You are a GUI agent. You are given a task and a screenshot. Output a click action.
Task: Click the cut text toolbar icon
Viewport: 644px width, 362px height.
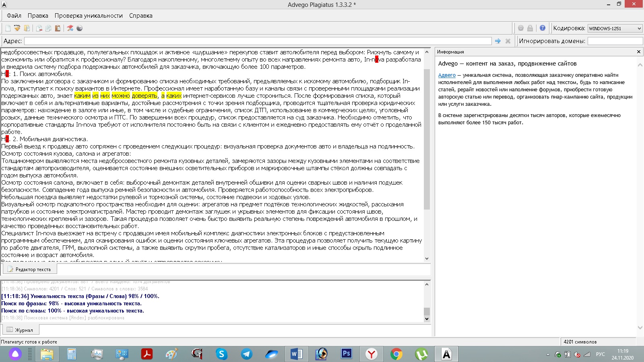coord(39,28)
